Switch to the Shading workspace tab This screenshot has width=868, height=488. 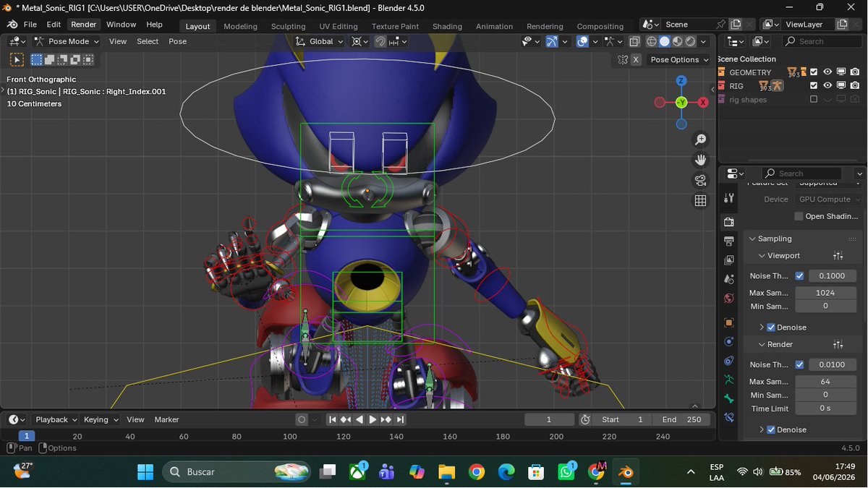click(x=447, y=26)
